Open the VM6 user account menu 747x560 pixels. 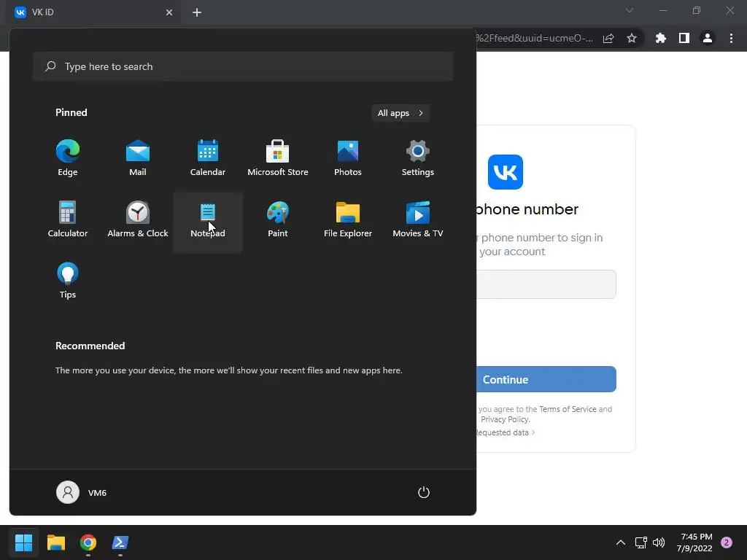(x=82, y=492)
